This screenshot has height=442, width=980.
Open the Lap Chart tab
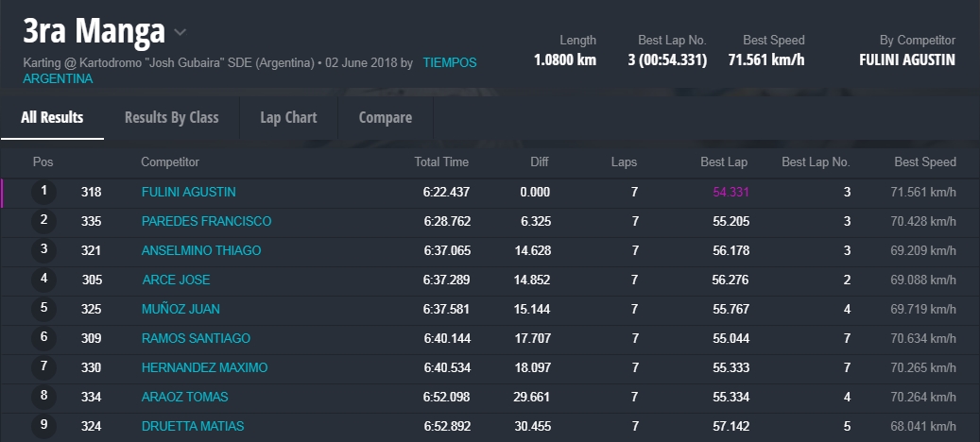(x=288, y=118)
